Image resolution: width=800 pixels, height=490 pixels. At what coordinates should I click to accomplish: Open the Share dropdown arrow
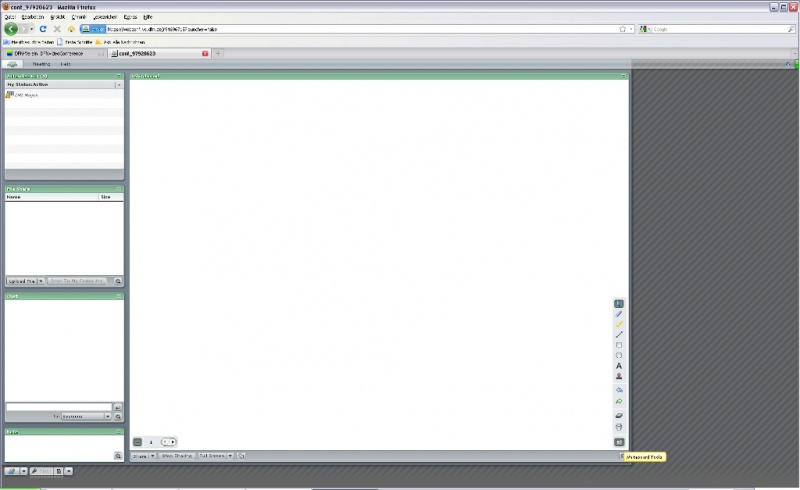pyautogui.click(x=152, y=456)
